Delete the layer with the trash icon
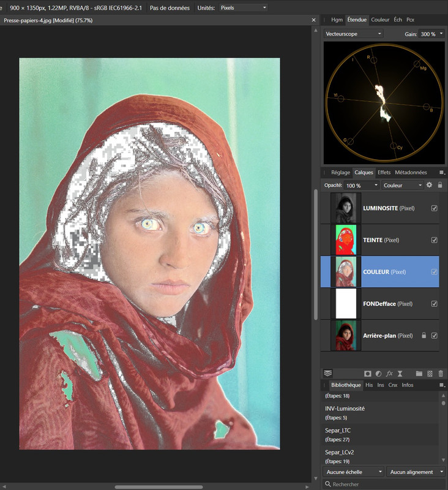448x490 pixels. (441, 374)
